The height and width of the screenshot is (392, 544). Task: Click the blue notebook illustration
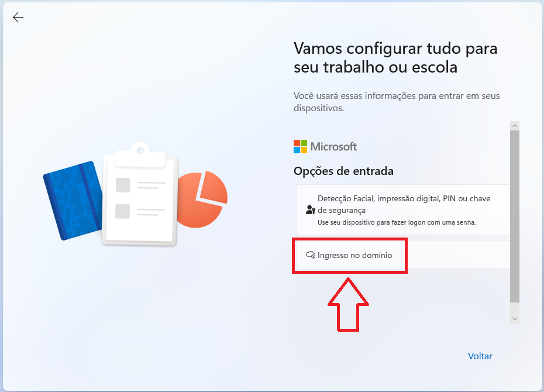tap(73, 201)
